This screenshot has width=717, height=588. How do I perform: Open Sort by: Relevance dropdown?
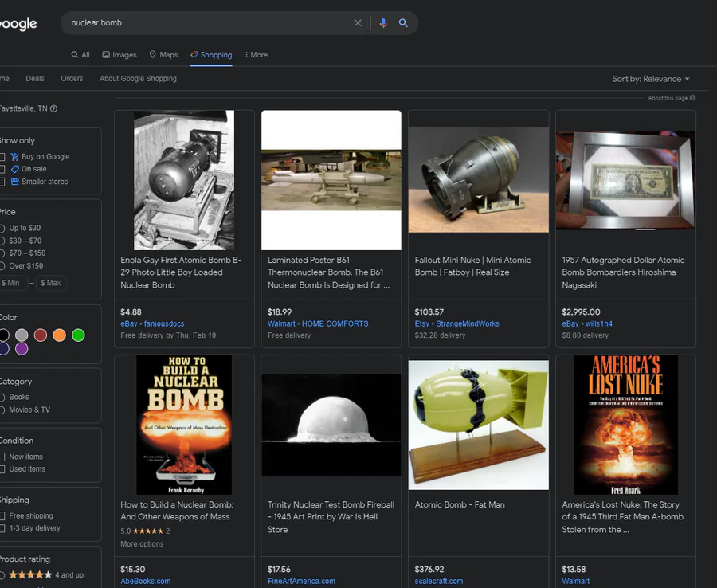coord(650,79)
